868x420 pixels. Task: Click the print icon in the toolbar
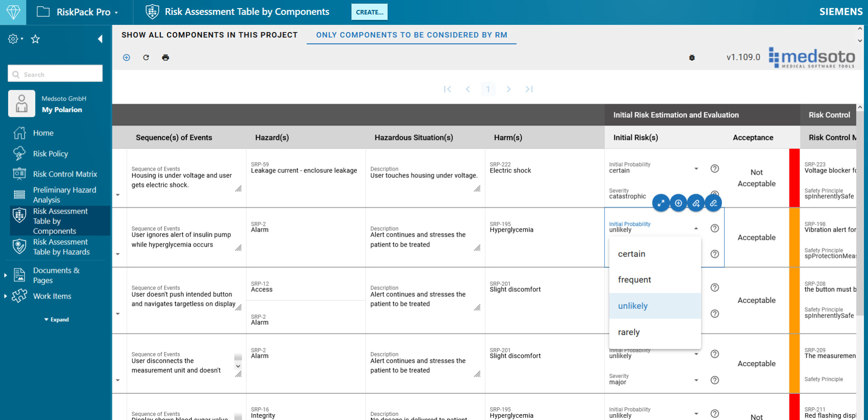[166, 57]
